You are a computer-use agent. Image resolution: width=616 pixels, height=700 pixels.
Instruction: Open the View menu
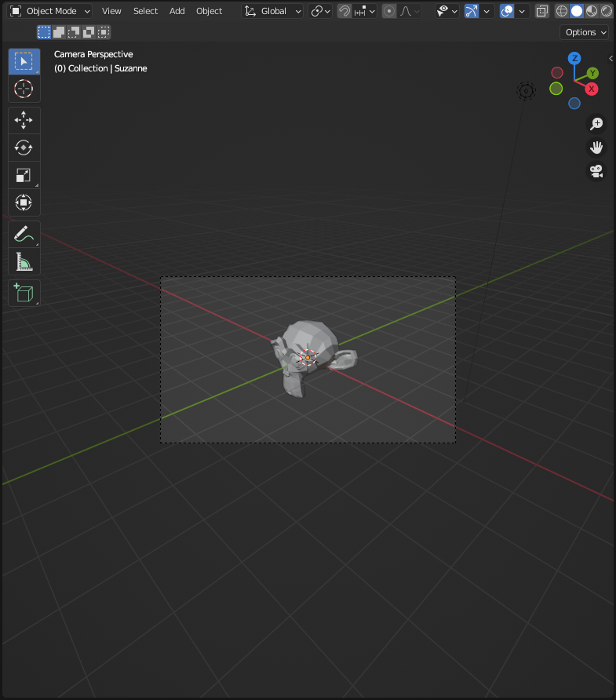tap(111, 11)
